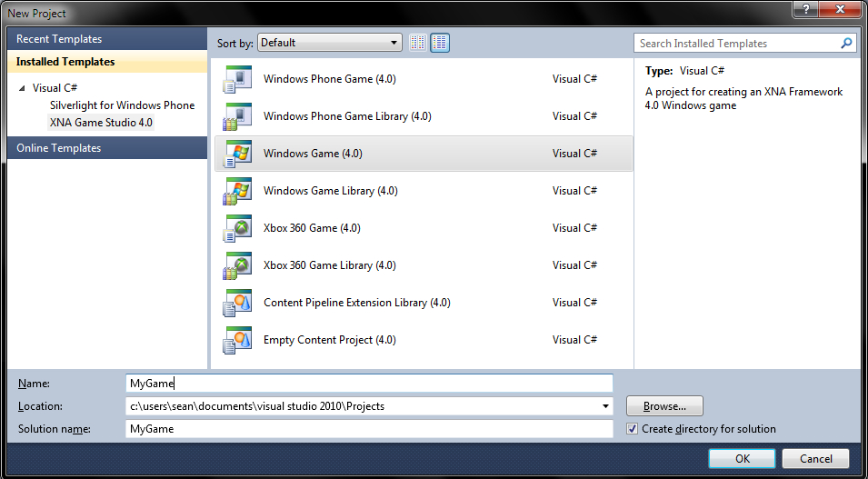Image resolution: width=868 pixels, height=479 pixels.
Task: Open the Sort by dropdown
Action: coord(329,43)
